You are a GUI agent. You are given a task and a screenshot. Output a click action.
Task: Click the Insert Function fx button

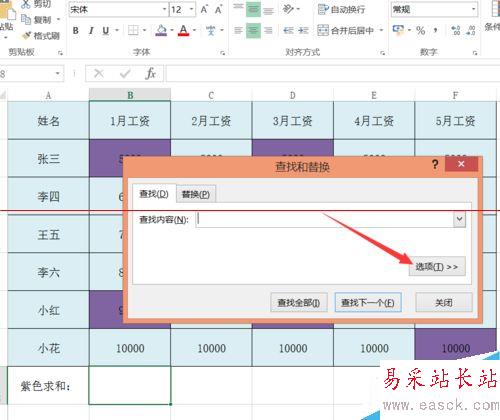click(150, 73)
